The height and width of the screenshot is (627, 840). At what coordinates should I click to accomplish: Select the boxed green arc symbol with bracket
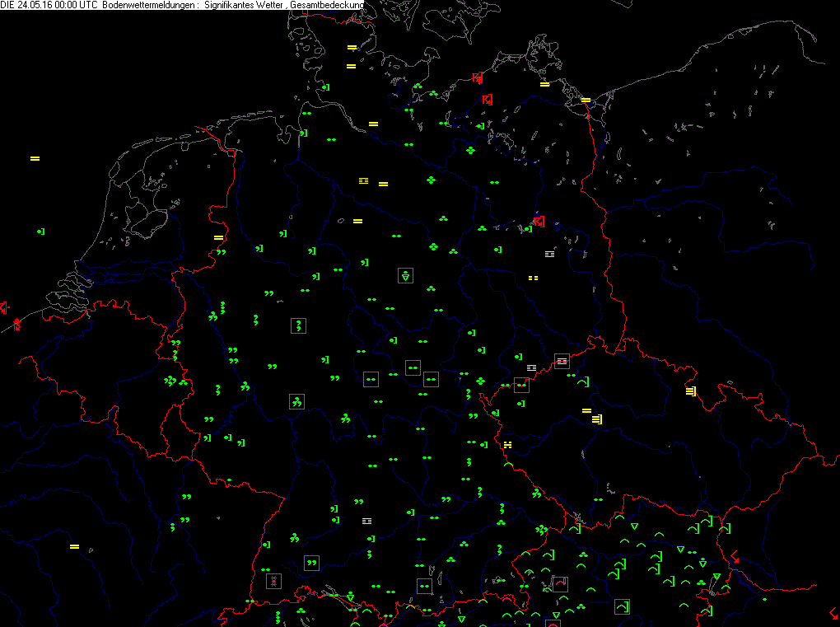(x=623, y=607)
